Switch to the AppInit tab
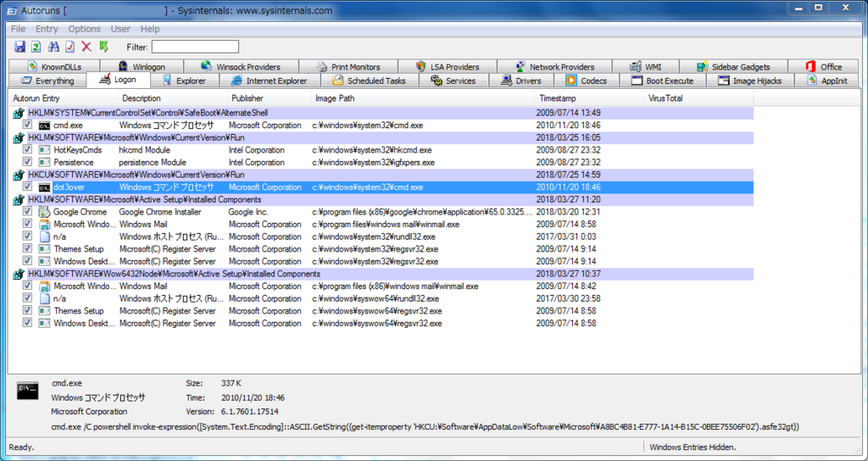 click(x=827, y=81)
